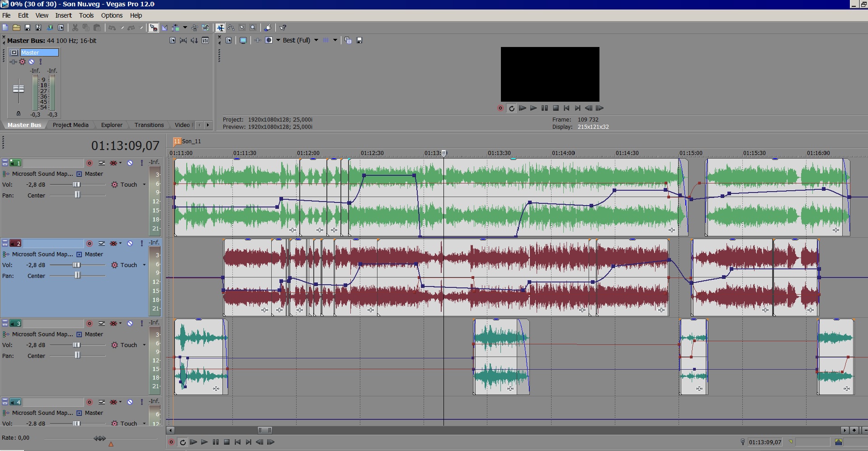Save the project with the toolbar Save icon
Screen dimensions: 868x451
coord(27,28)
